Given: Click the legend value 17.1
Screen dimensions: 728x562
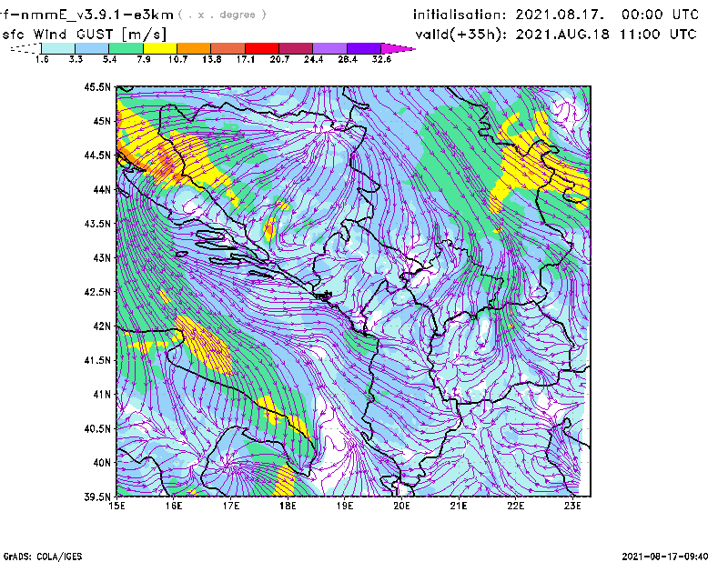Looking at the screenshot, I should 246,59.
